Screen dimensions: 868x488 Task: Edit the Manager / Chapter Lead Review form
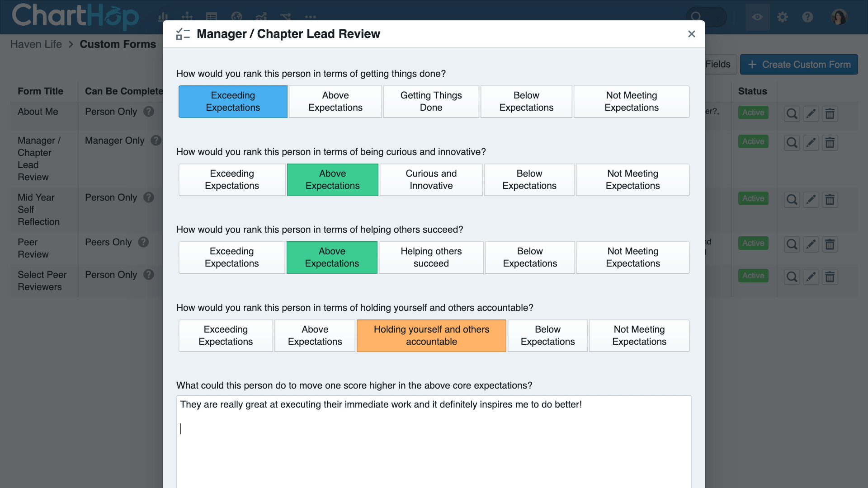[811, 143]
